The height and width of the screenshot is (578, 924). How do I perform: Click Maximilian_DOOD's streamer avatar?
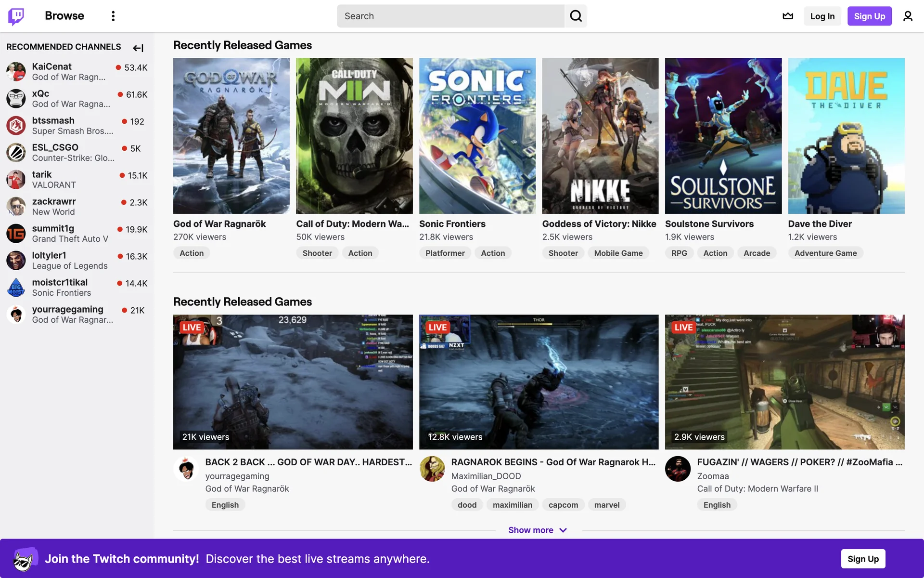[x=432, y=469]
